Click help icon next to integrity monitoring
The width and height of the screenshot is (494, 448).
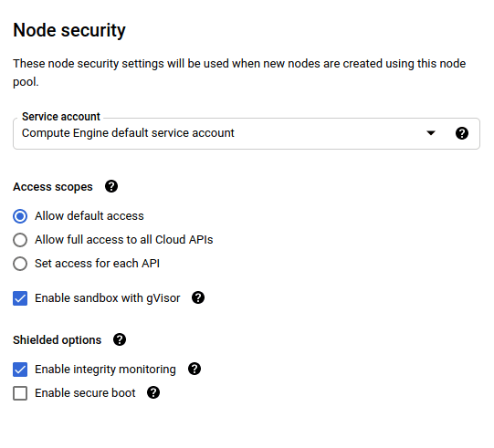click(x=194, y=369)
